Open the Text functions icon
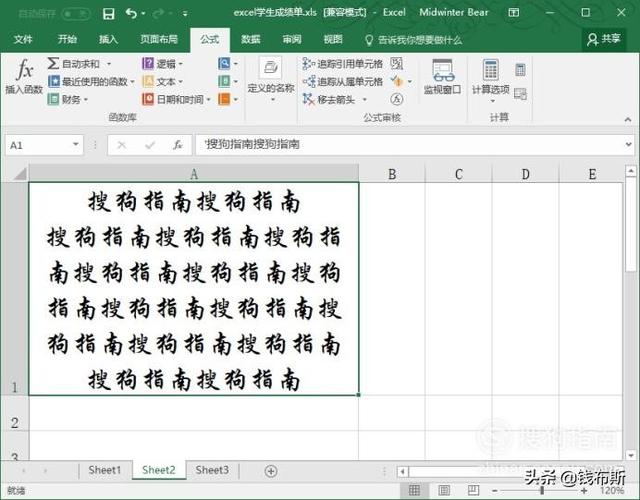640x500 pixels. pos(148,81)
